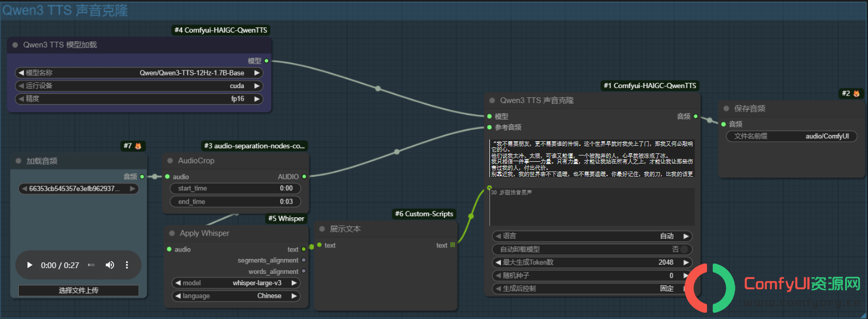This screenshot has width=868, height=319.
Task: Collapse the Apply Whisper node
Action: point(171,233)
